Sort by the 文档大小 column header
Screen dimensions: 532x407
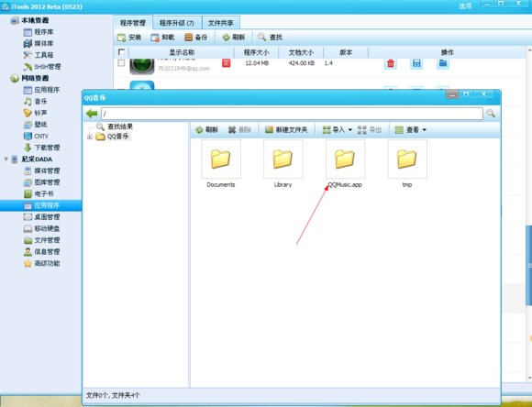pos(301,52)
